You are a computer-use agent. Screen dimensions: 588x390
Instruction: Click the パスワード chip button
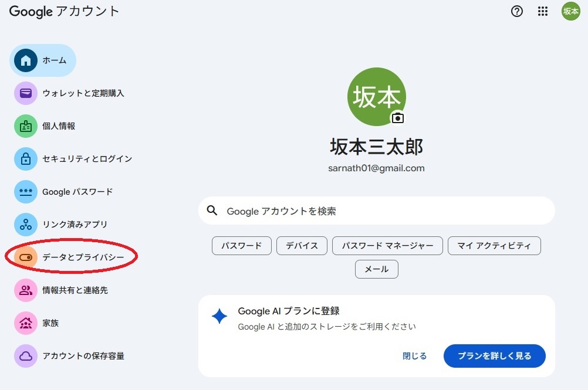coord(242,246)
